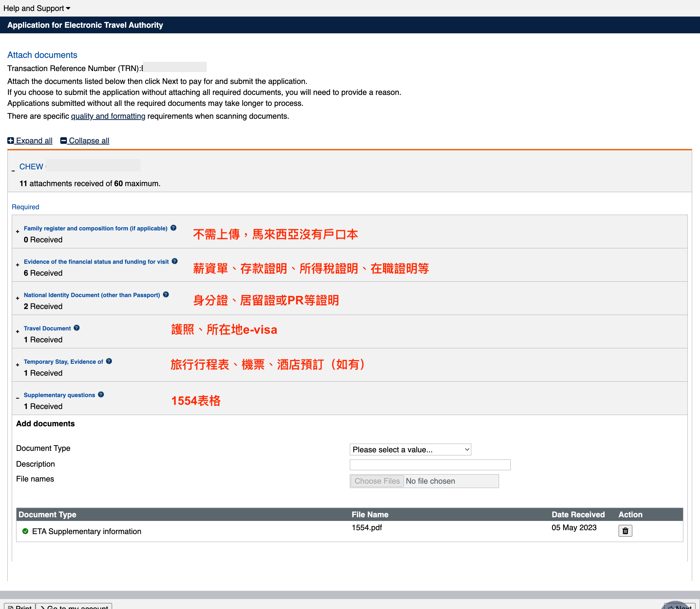Click help icon beside Supplementary questions
700x609 pixels.
coord(101,395)
